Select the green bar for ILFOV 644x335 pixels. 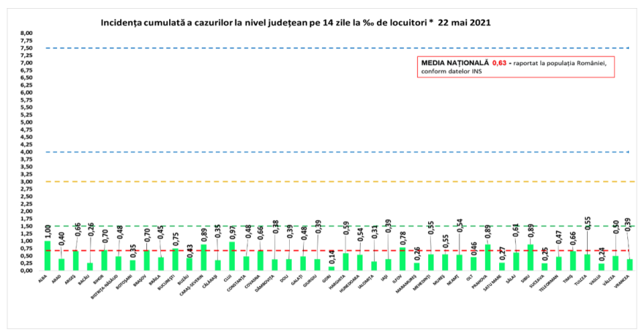402,259
